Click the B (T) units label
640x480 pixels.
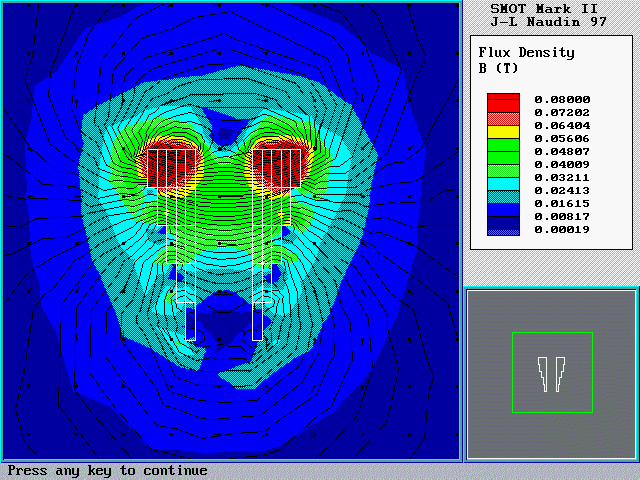pos(498,68)
